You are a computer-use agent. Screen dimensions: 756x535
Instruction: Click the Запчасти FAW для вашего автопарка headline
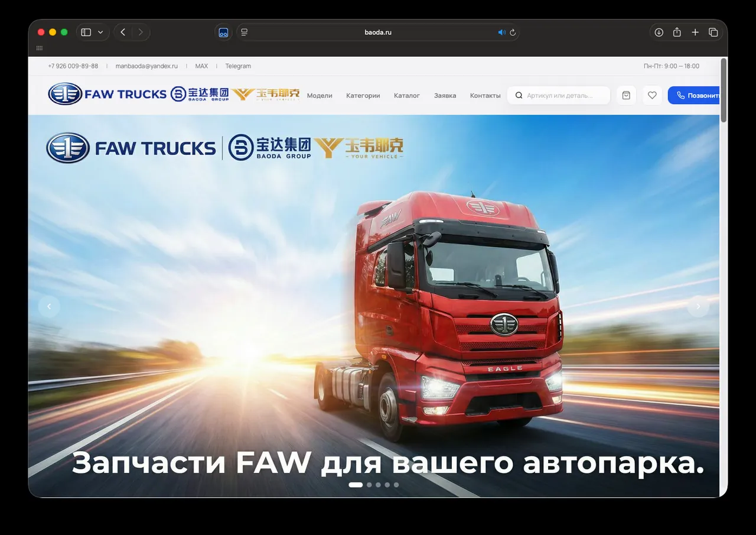click(x=388, y=463)
